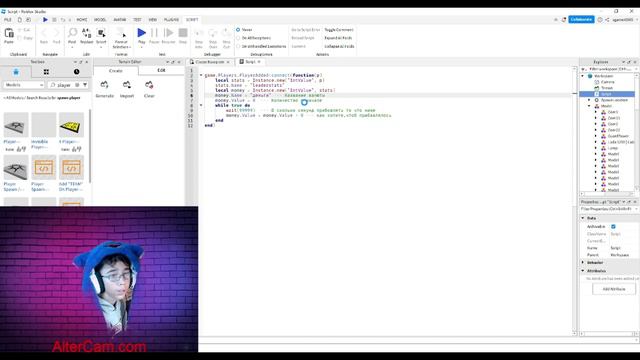This screenshot has height=360, width=640.
Task: Click the Filter Properties field
Action: point(608,209)
